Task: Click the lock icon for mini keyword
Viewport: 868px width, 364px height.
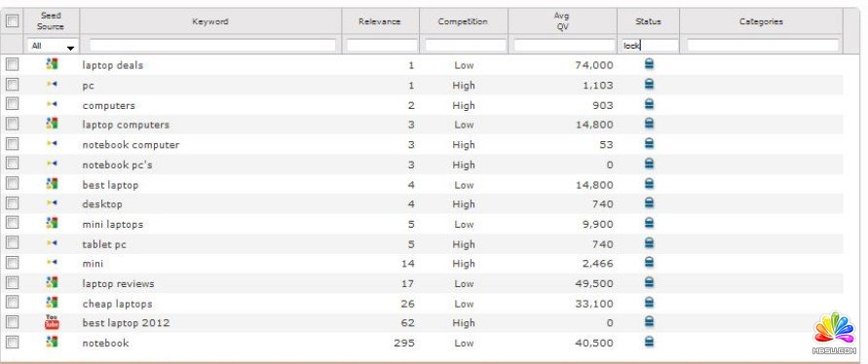Action: point(650,262)
